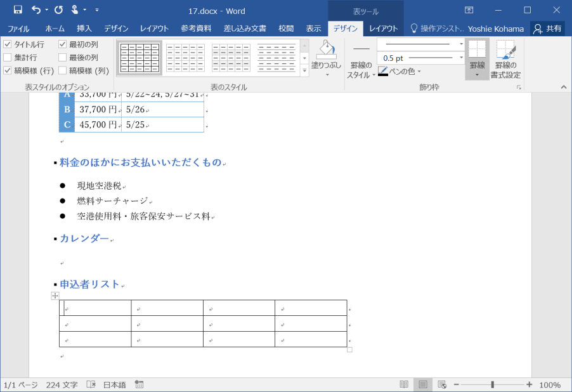Click the proofing check icon in status bar

91,384
